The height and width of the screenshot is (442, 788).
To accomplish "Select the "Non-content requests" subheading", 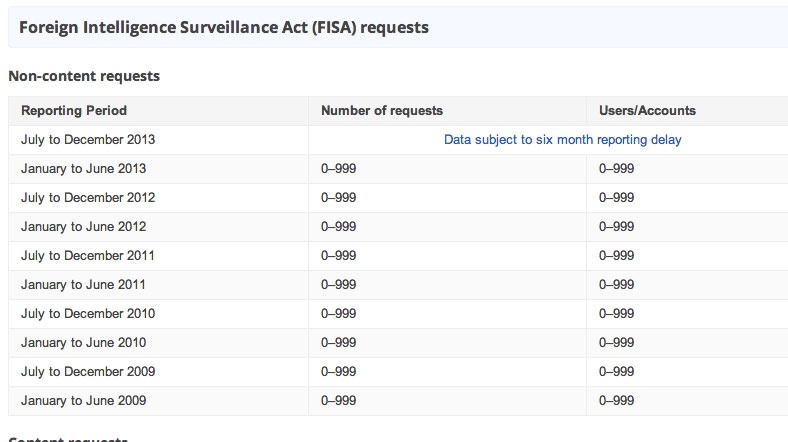I will pos(84,76).
